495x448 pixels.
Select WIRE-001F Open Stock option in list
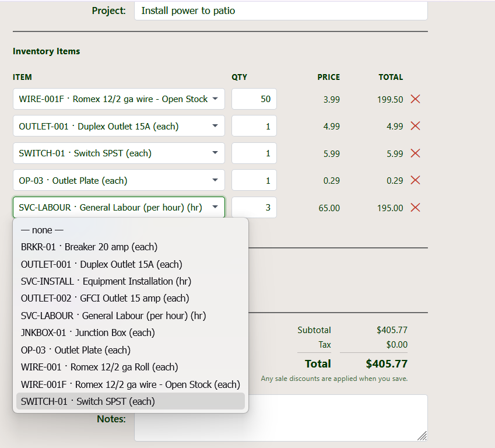131,385
